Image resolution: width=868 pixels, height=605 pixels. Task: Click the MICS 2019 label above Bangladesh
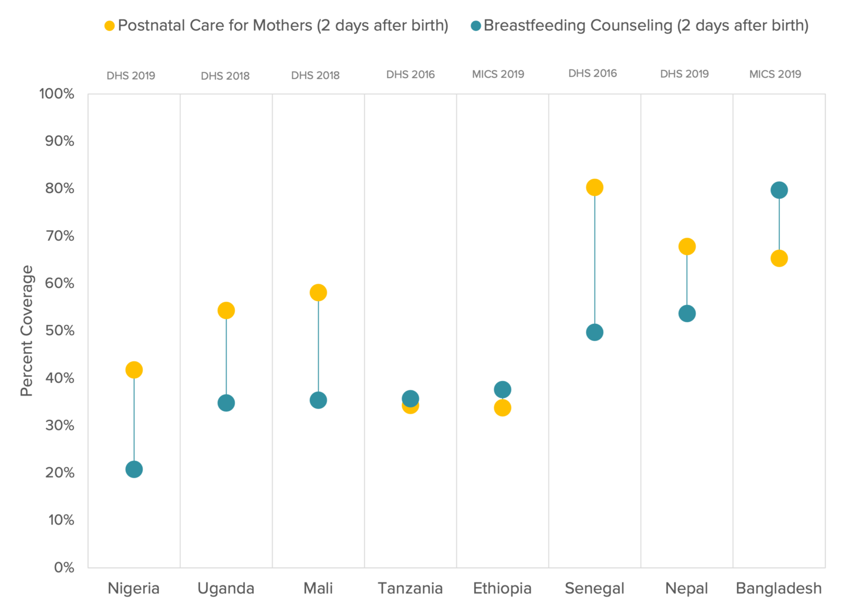pos(775,74)
